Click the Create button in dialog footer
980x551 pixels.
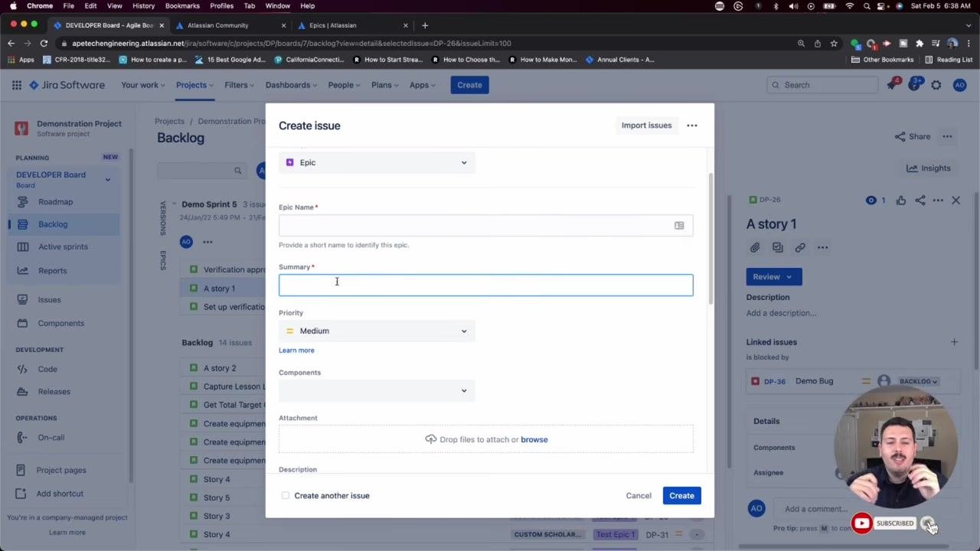pos(681,496)
